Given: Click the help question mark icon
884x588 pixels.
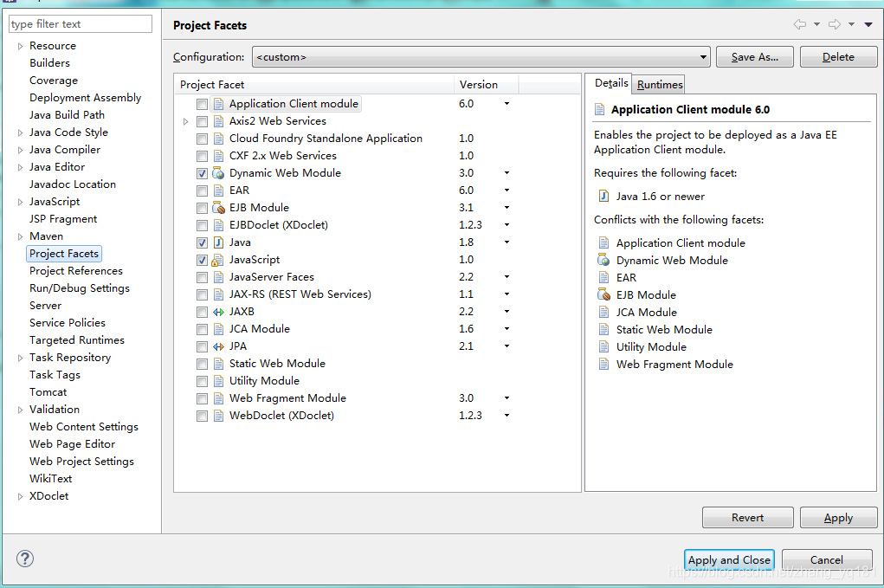Looking at the screenshot, I should tap(25, 559).
